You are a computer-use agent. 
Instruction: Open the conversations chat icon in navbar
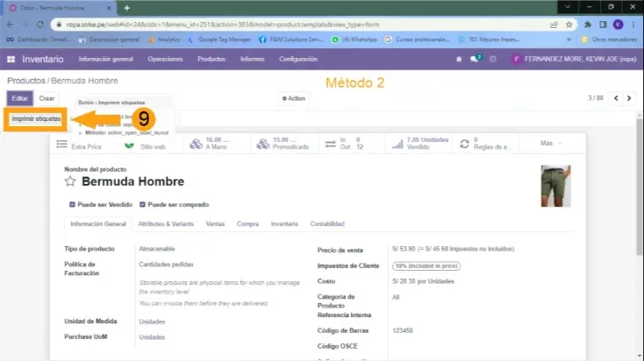click(x=476, y=59)
